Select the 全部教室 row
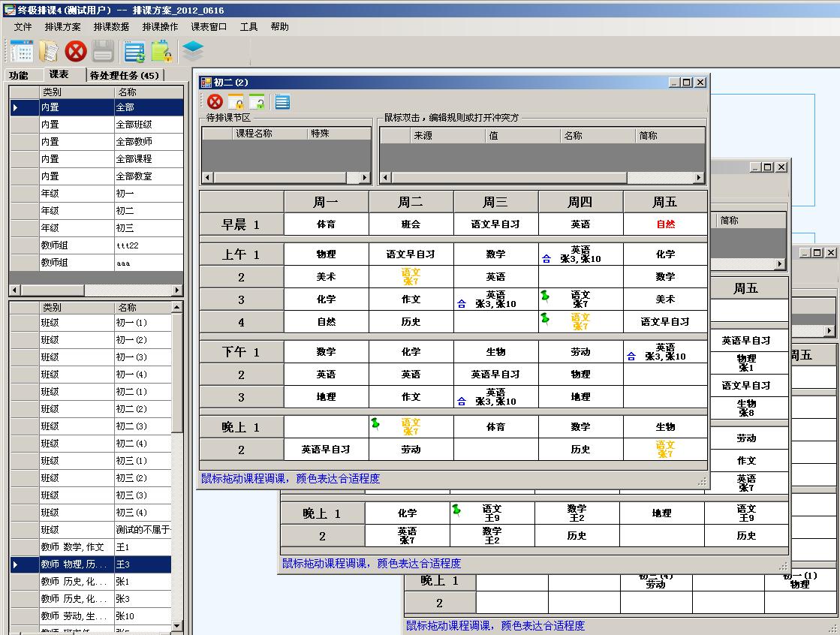The width and height of the screenshot is (840, 635). pos(96,176)
